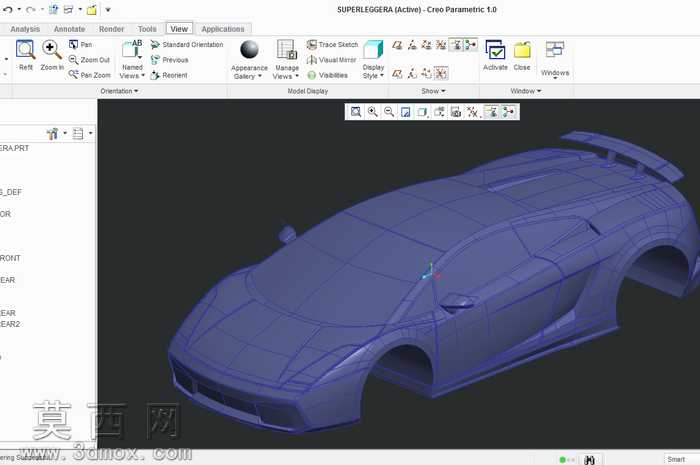Open the ribbon Display Style dropdown
Viewport: 700px width, 465px height.
[373, 71]
